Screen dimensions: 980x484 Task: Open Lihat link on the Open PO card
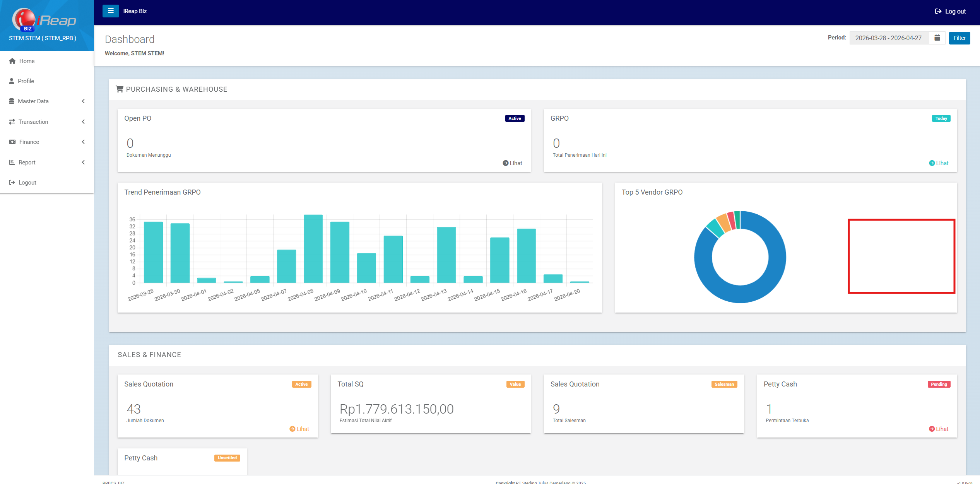(512, 163)
